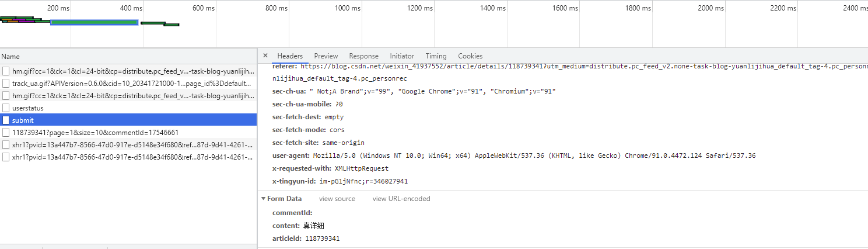
Task: Close the request details pane
Action: pos(265,56)
